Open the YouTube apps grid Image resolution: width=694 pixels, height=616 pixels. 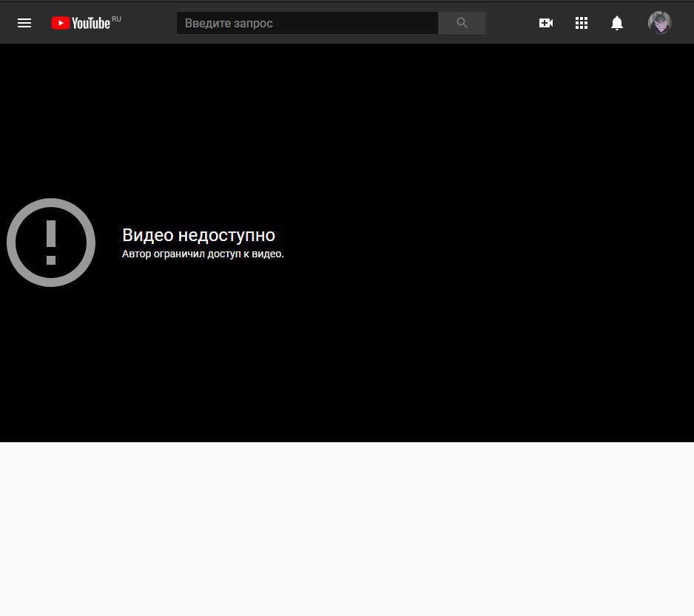(581, 23)
